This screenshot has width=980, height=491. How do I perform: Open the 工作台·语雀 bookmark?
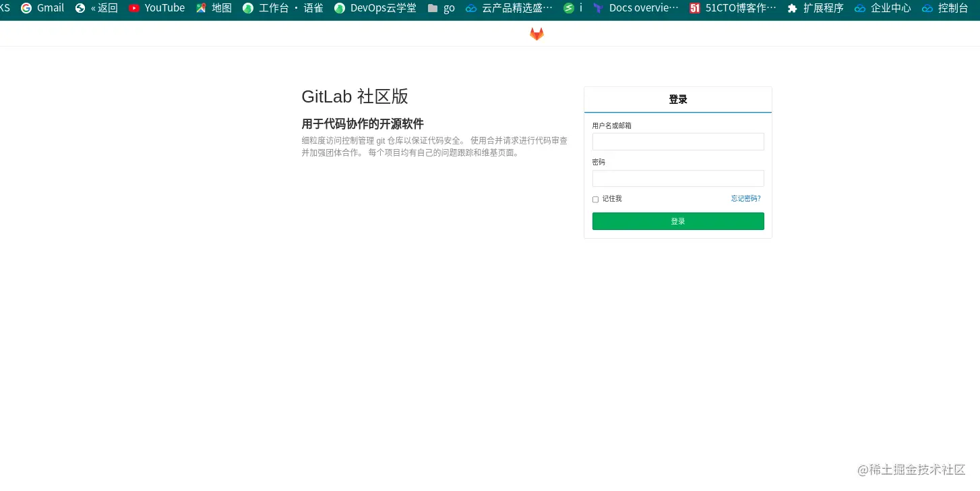pyautogui.click(x=283, y=8)
